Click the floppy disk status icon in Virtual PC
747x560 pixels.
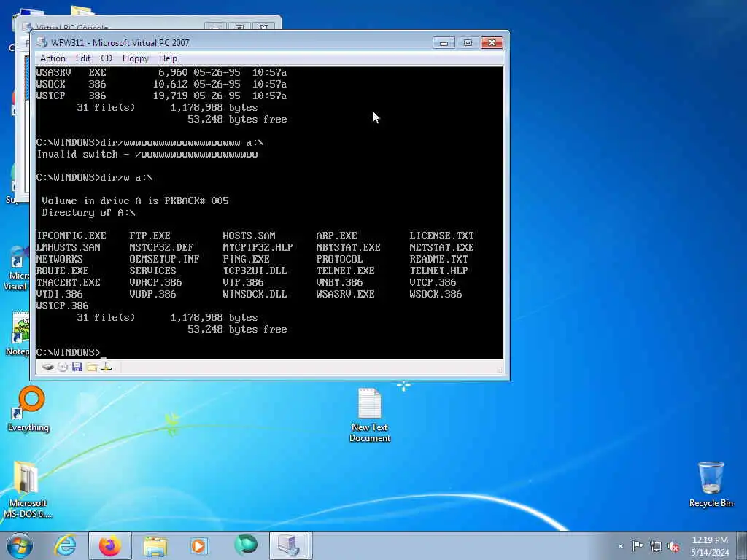click(77, 367)
